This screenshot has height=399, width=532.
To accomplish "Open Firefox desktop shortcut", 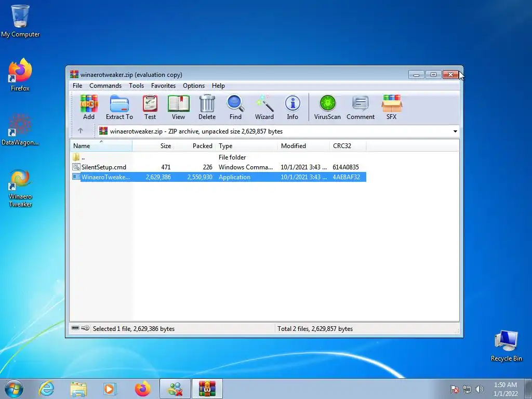I will pyautogui.click(x=20, y=75).
